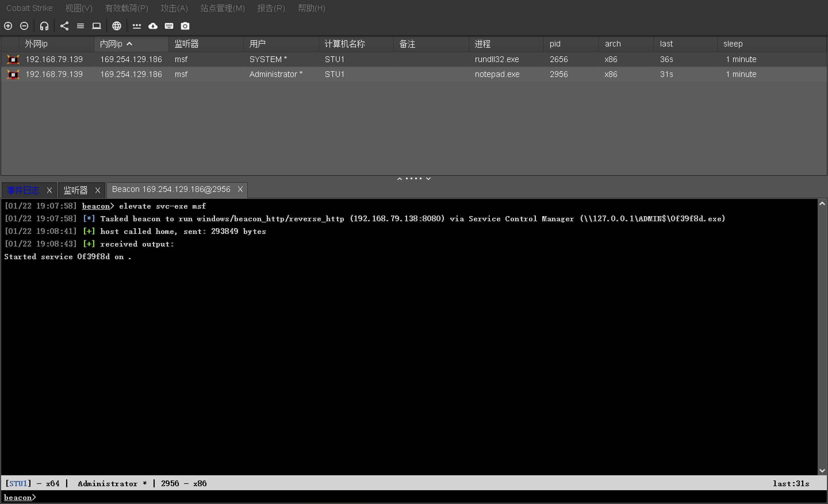
Task: Click the connect to team server icon
Action: pos(8,26)
